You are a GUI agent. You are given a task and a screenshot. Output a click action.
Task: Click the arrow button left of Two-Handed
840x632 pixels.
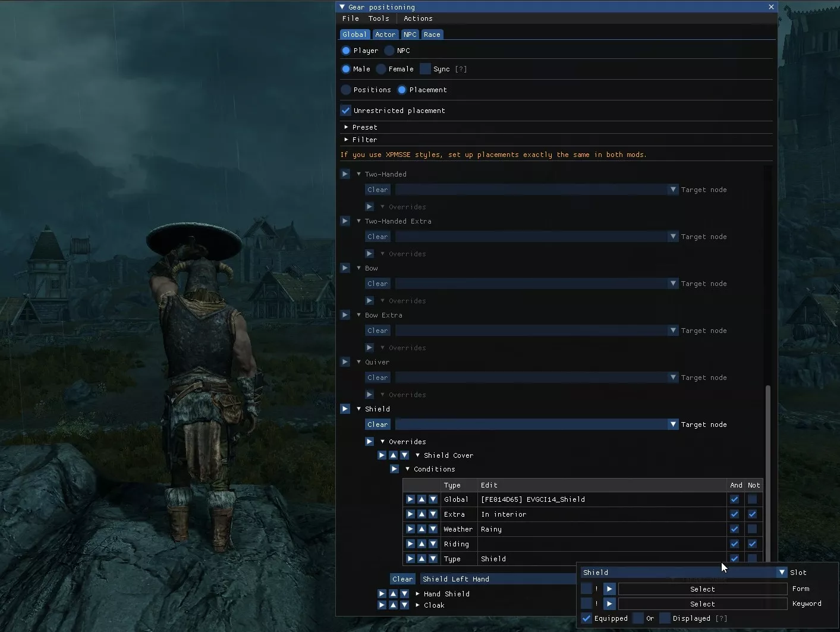[x=345, y=174]
